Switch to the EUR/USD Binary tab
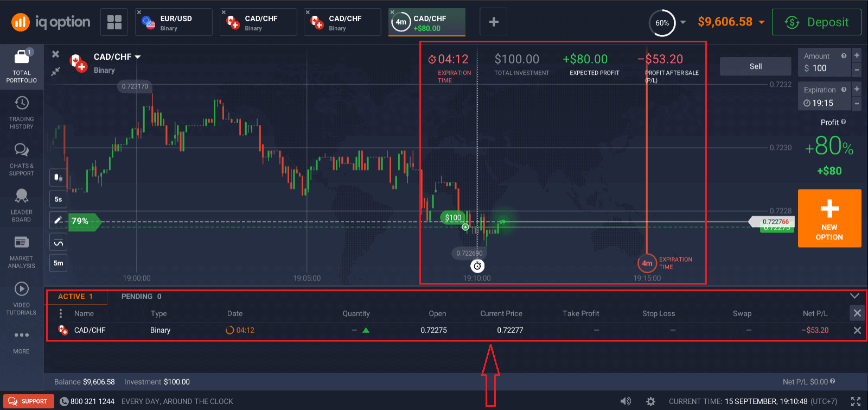Screen dimensions: 868x410 174,22
